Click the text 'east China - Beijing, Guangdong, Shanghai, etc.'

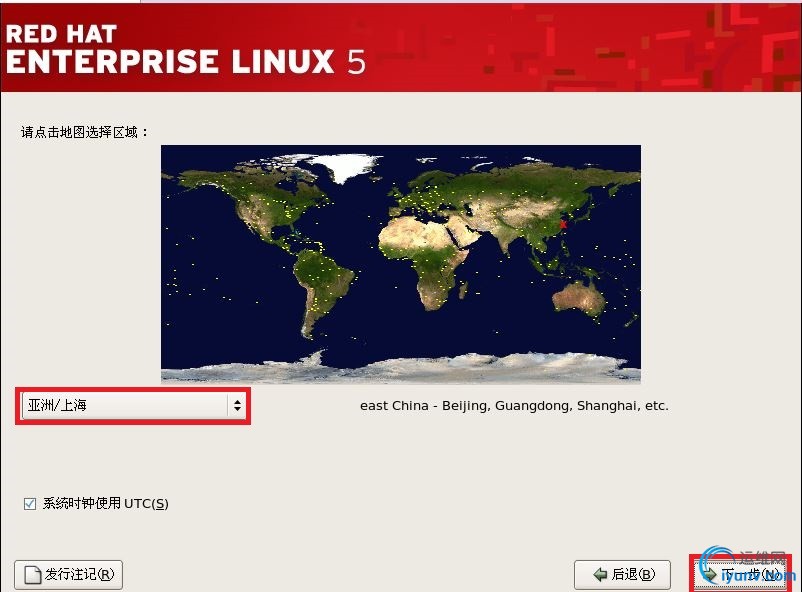[x=514, y=406]
